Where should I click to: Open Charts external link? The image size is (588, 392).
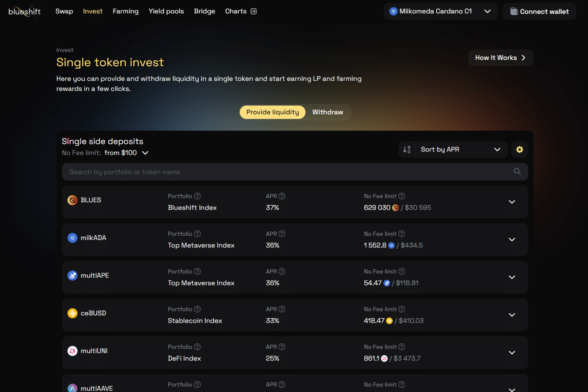(241, 11)
